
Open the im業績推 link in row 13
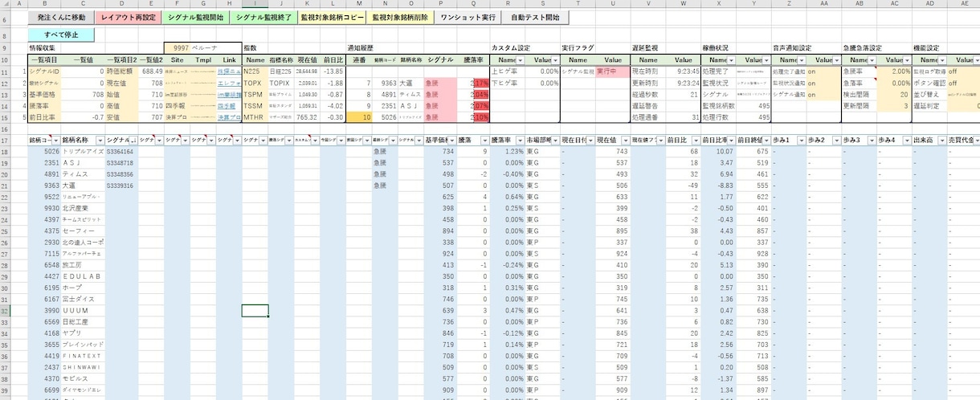pyautogui.click(x=230, y=95)
